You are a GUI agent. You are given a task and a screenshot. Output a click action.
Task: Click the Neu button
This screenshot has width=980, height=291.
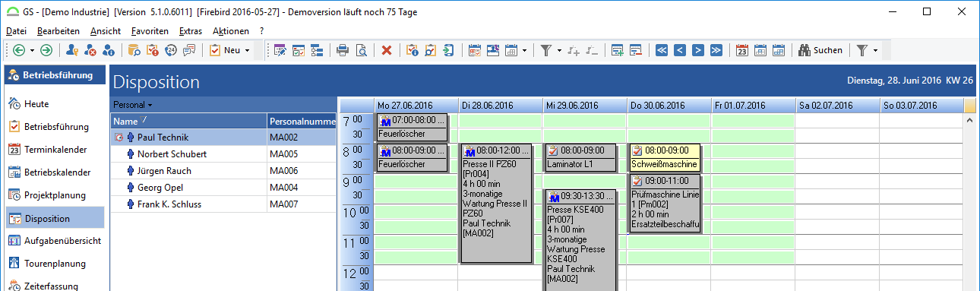point(224,50)
